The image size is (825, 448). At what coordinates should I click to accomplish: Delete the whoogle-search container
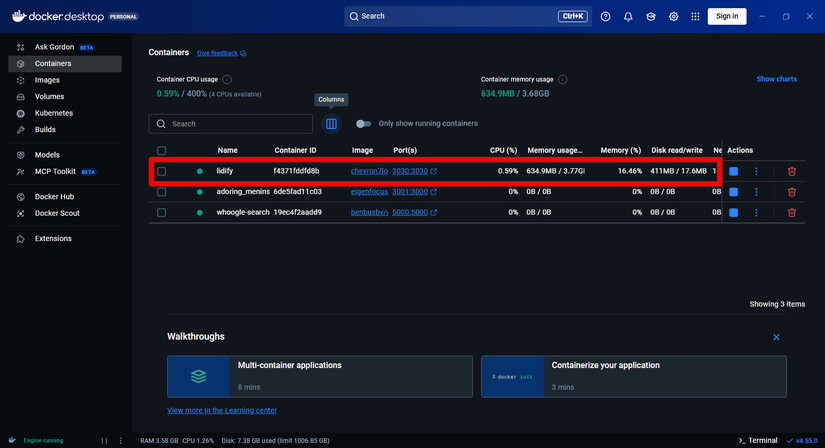(x=792, y=213)
